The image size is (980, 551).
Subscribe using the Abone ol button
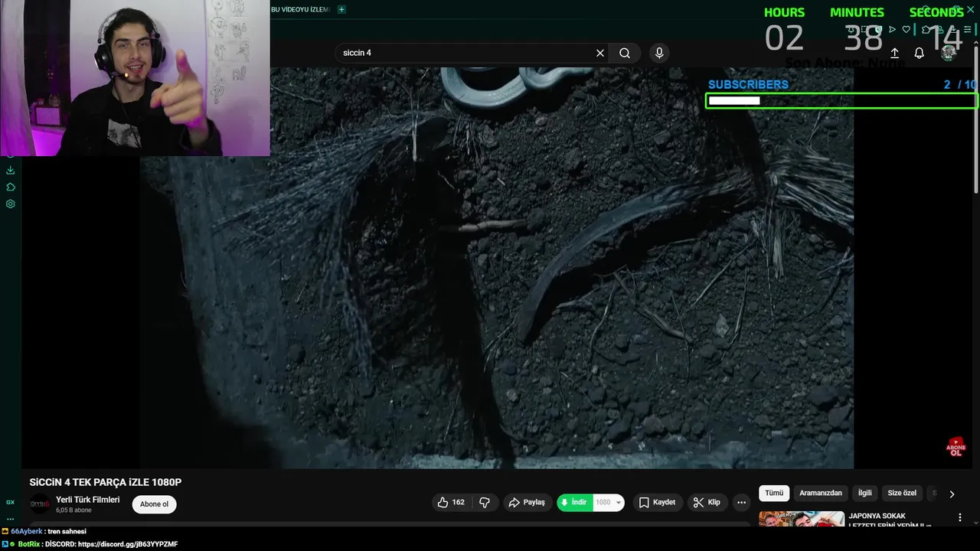[154, 504]
